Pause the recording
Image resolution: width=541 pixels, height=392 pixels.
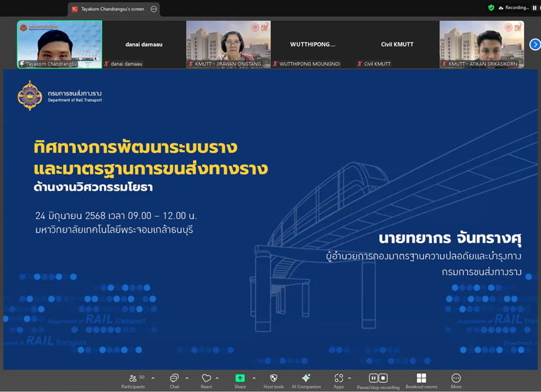pos(373,378)
